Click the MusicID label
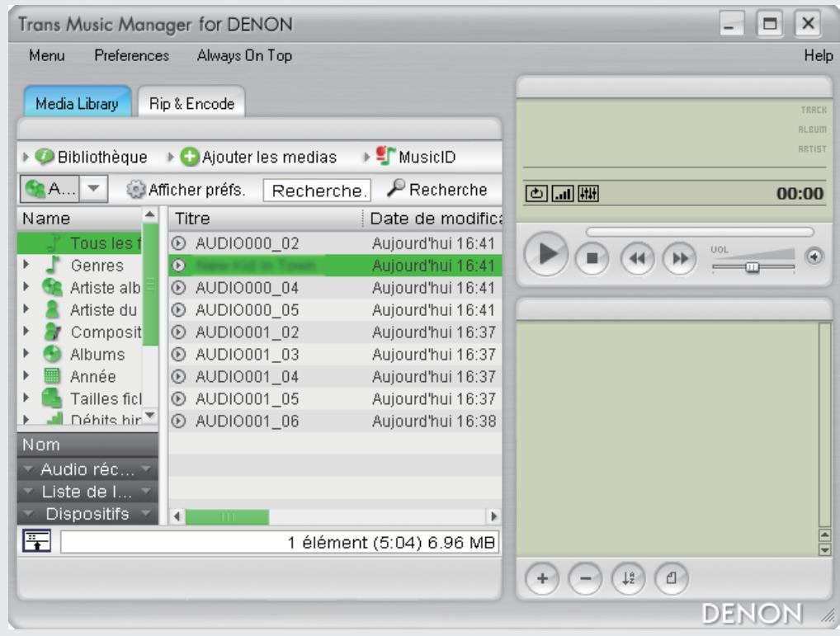 427,157
